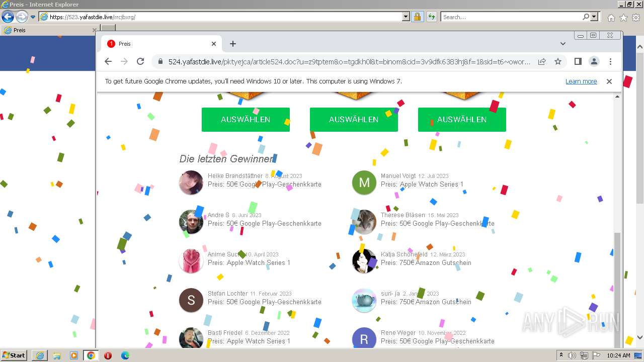Dismiss the Chrome update notice
644x362 pixels.
609,81
